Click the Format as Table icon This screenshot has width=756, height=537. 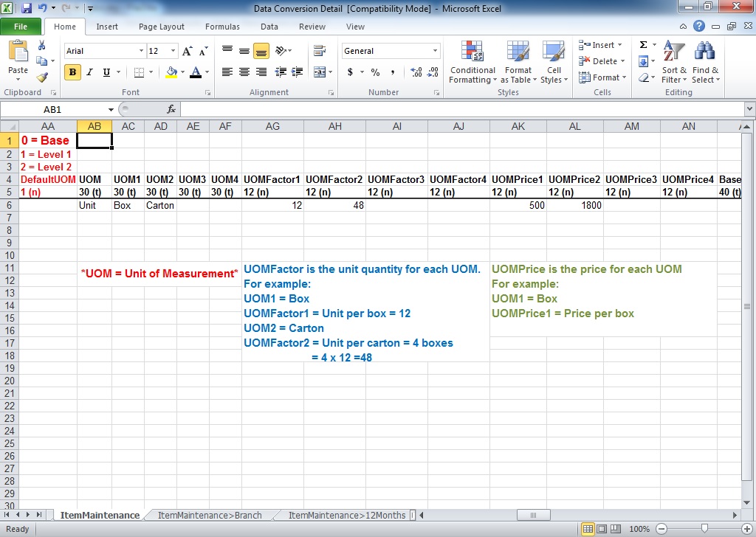[x=518, y=62]
